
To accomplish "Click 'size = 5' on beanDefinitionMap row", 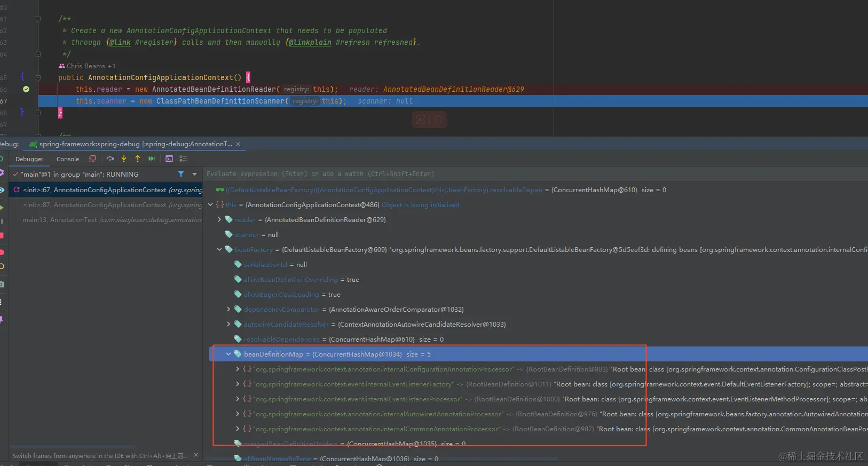I will (x=419, y=354).
